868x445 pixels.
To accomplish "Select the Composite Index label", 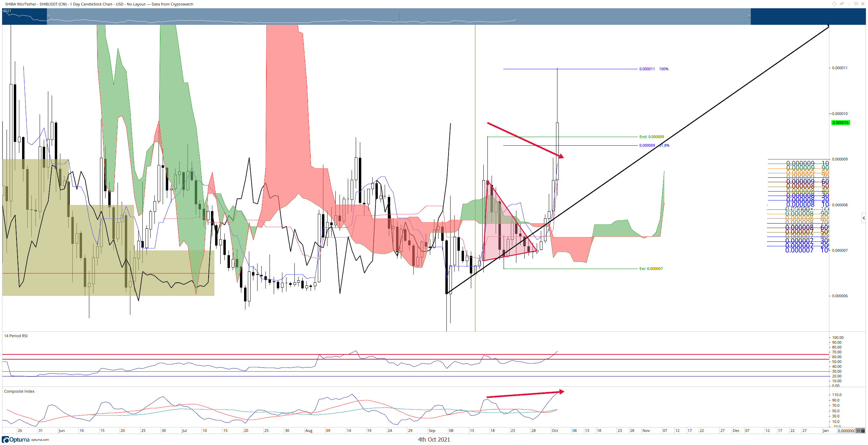I will click(19, 391).
